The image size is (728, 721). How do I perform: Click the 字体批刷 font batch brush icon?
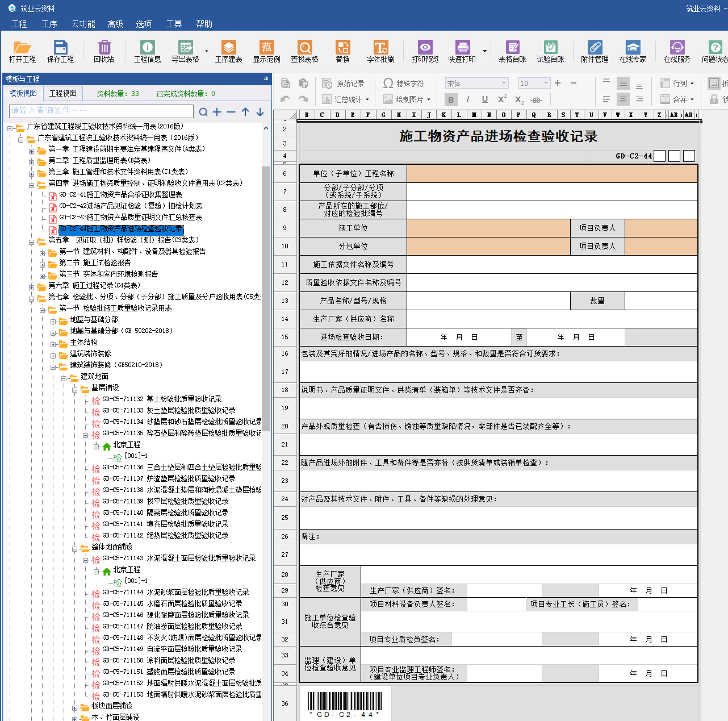tap(380, 51)
